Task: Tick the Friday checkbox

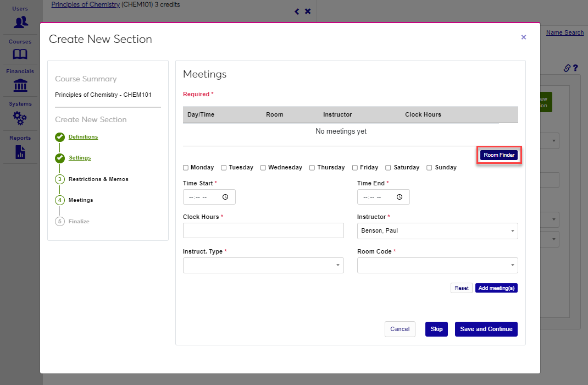Action: point(355,168)
